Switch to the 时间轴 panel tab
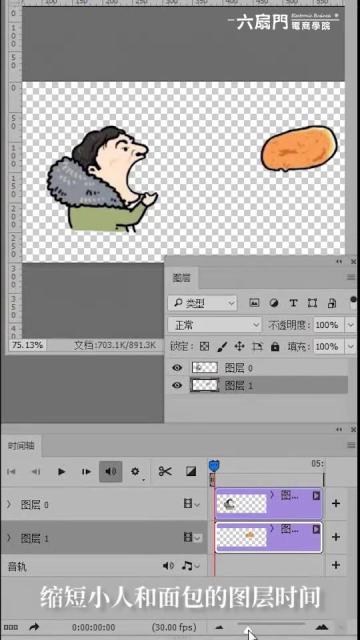Image resolution: width=360 pixels, height=640 pixels. (21, 446)
